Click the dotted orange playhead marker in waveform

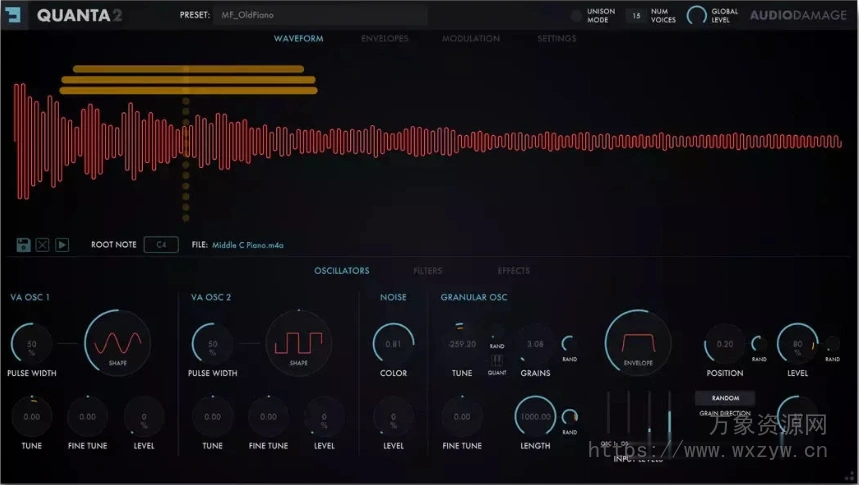[186, 159]
